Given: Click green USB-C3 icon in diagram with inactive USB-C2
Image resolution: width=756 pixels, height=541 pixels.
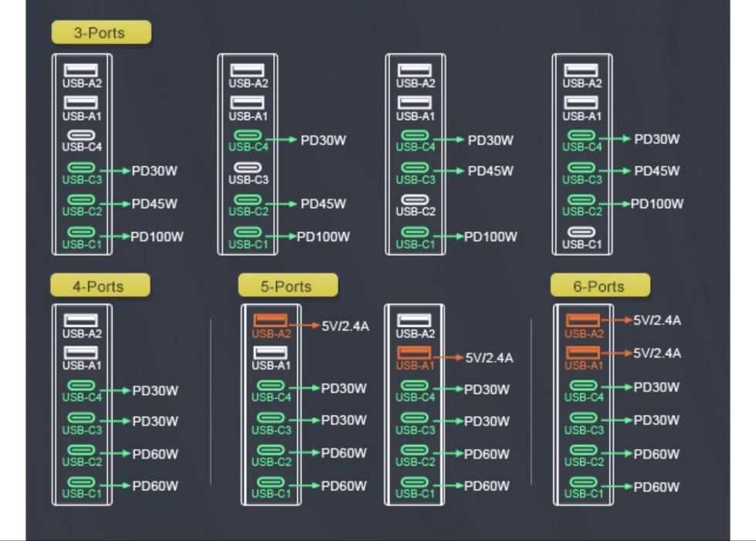Looking at the screenshot, I should (x=415, y=168).
